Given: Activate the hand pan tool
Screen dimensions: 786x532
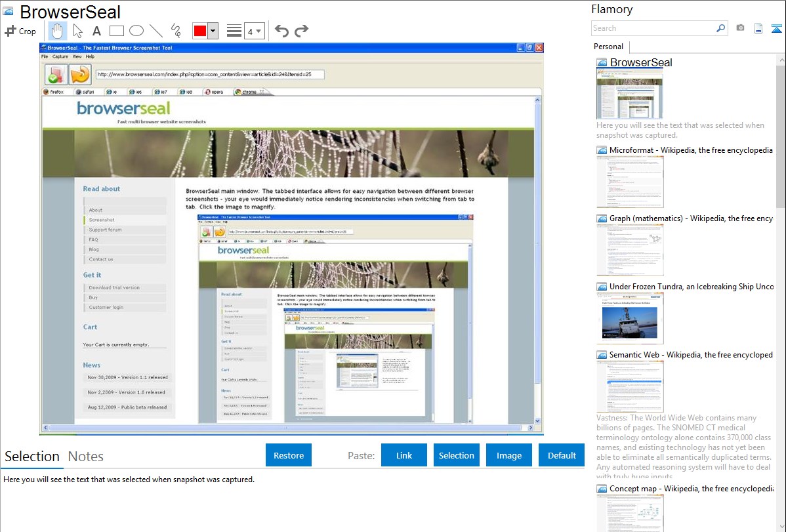Looking at the screenshot, I should (58, 31).
